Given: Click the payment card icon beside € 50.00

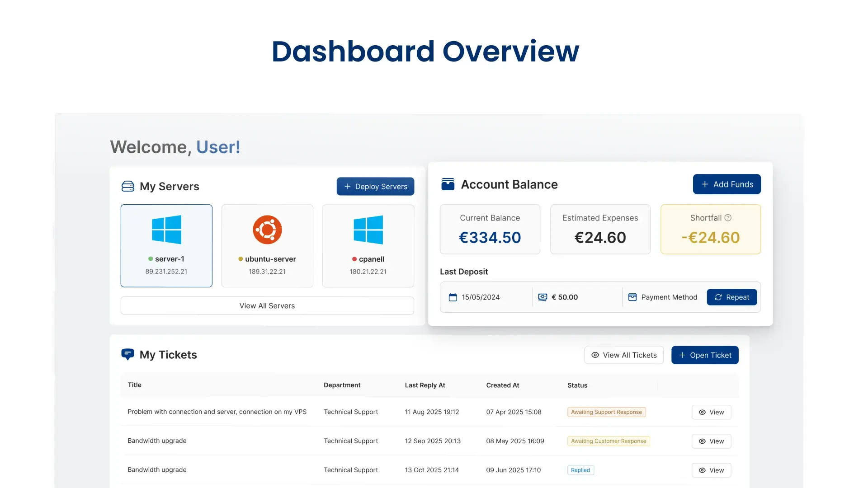Looking at the screenshot, I should 542,297.
